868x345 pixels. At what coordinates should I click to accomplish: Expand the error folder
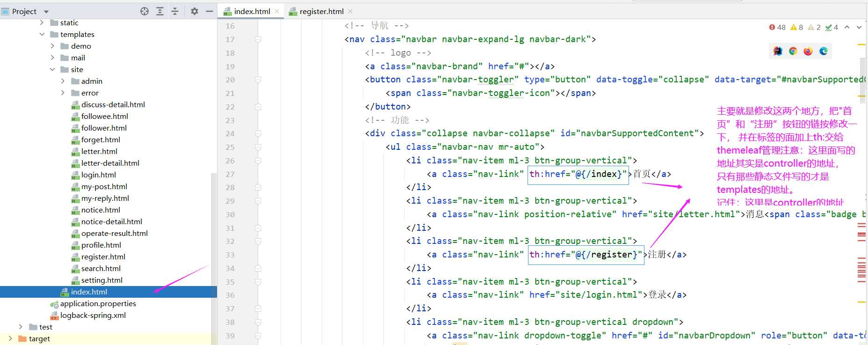[63, 93]
